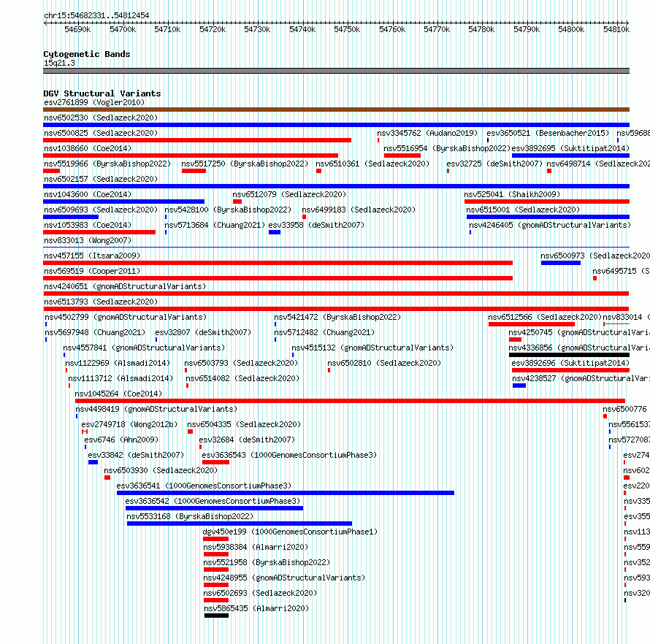The height and width of the screenshot is (644, 650).
Task: Click esv32725 (deSmith2007) label
Action: 494,164
